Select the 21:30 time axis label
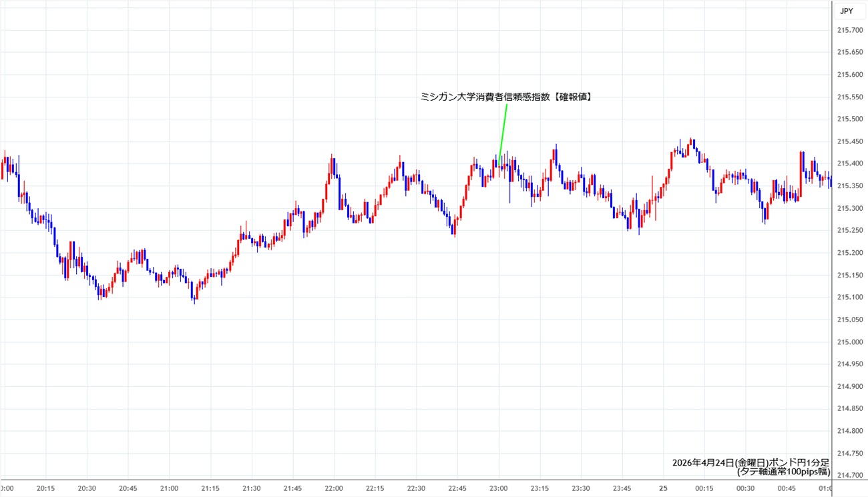 [x=252, y=488]
